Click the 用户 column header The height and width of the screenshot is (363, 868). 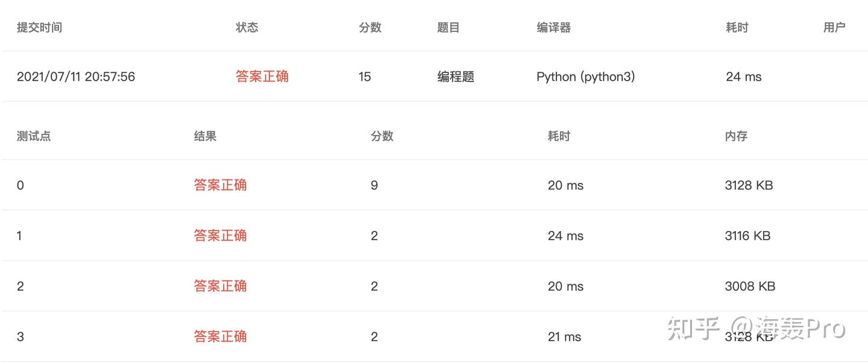coord(834,27)
